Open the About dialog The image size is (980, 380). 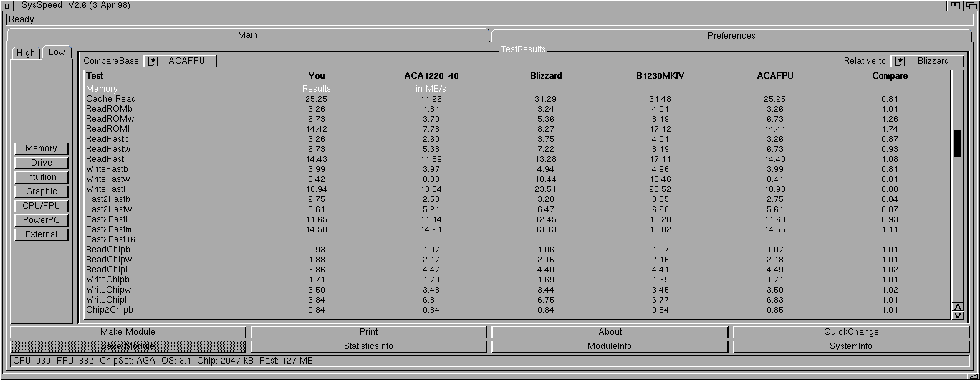(610, 332)
